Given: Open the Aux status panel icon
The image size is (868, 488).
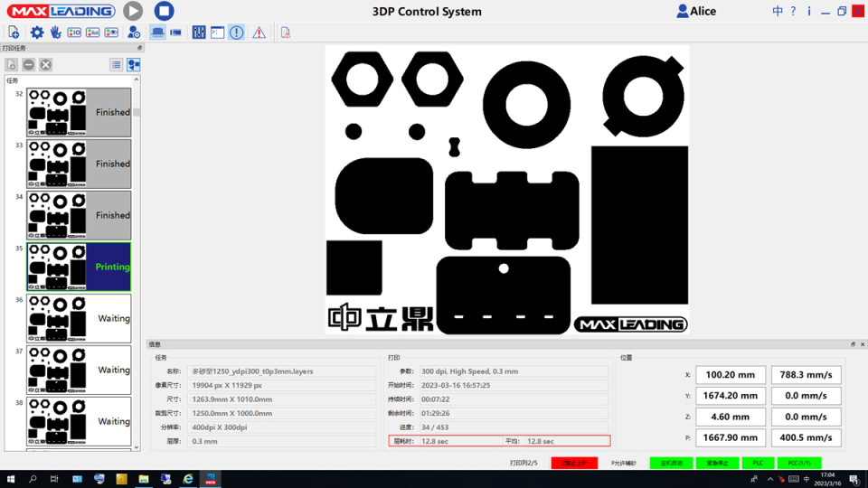Looking at the screenshot, I should [92, 33].
